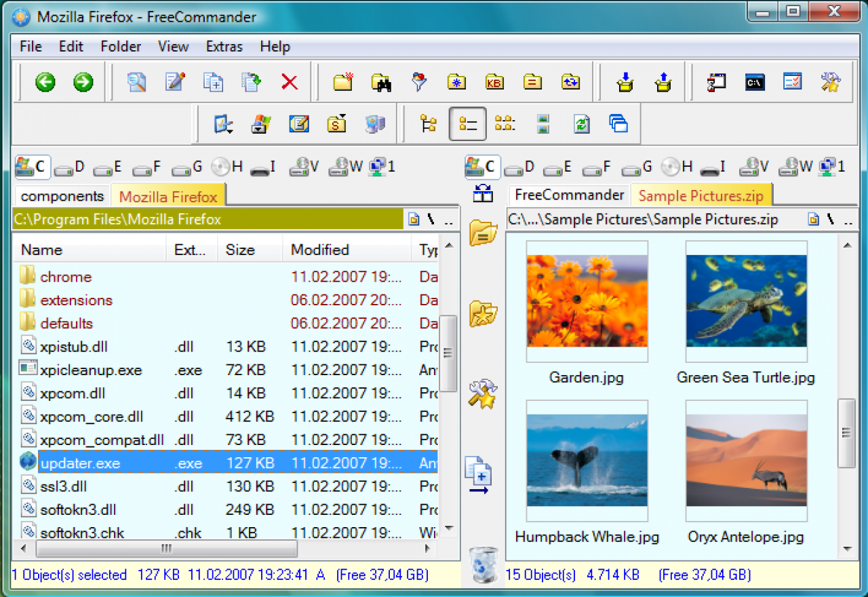Screen dimensions: 868x597
Task: Open the binoculars Search files tool
Action: 381,83
